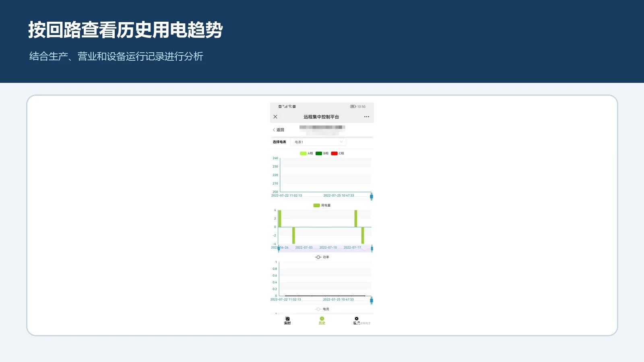The height and width of the screenshot is (362, 644).
Task: Click the status bar time 10:50
Action: click(x=361, y=107)
